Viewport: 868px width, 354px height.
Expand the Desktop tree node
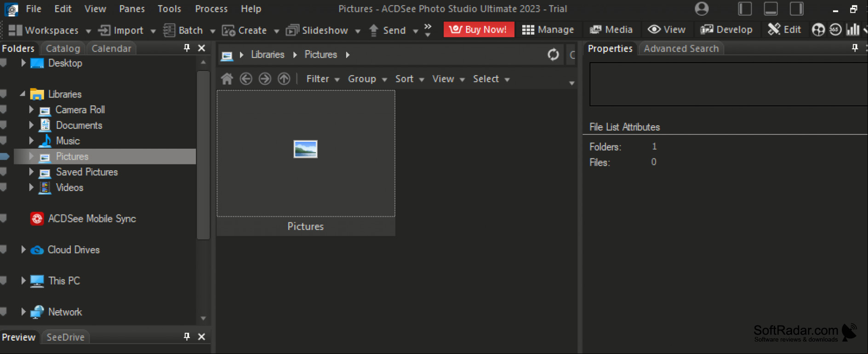(23, 63)
